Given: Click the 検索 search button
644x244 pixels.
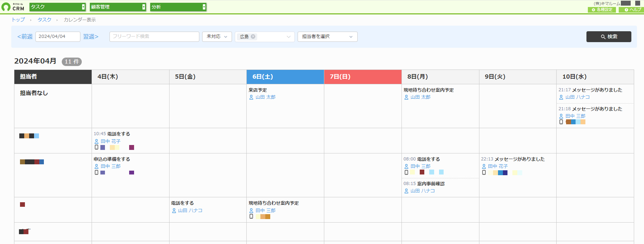Looking at the screenshot, I should (x=609, y=37).
